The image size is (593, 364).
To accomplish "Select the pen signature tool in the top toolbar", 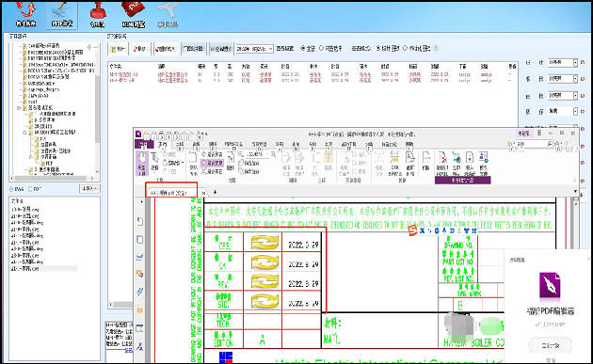I will click(62, 14).
